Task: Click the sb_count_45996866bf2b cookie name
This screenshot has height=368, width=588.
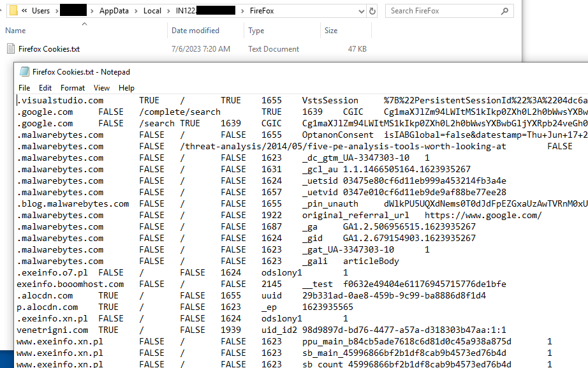Action: (406, 364)
